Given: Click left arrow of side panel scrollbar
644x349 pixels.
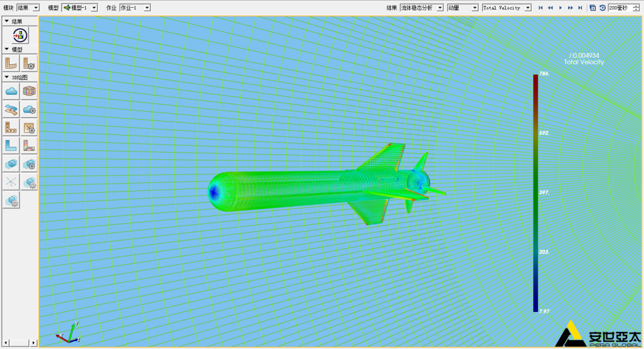Looking at the screenshot, I should coord(6,342).
